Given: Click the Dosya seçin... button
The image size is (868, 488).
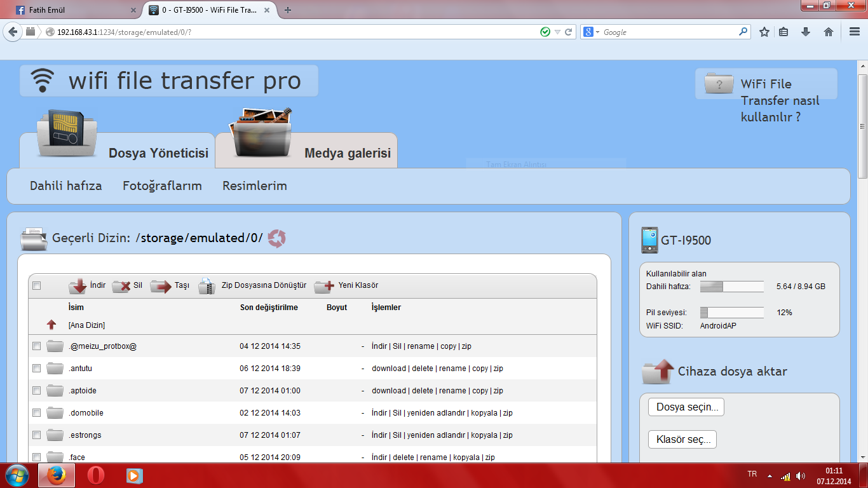Looking at the screenshot, I should click(x=686, y=407).
